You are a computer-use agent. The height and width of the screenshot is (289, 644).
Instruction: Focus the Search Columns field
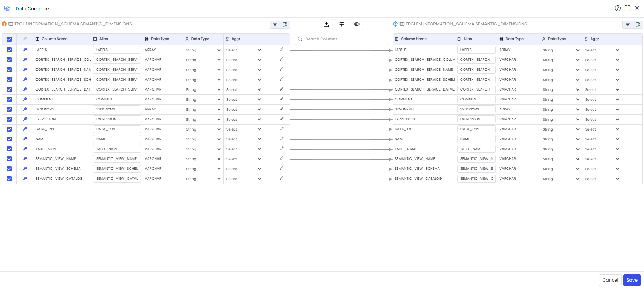pos(341,39)
